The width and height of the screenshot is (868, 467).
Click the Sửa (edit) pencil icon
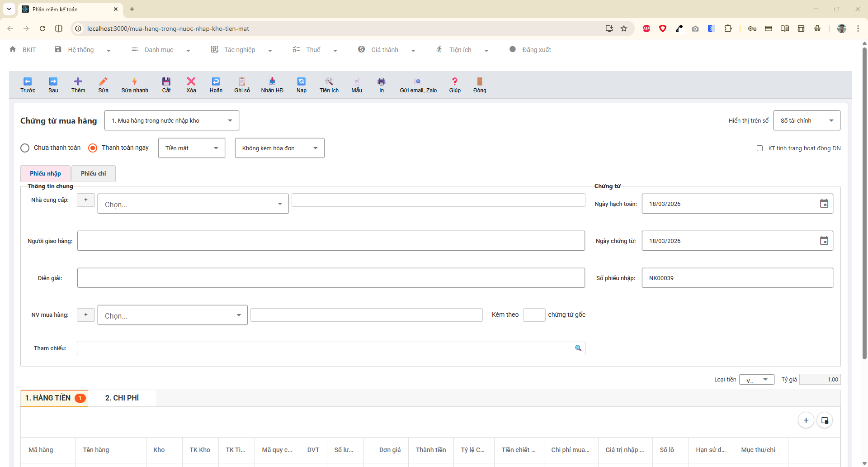pyautogui.click(x=103, y=82)
